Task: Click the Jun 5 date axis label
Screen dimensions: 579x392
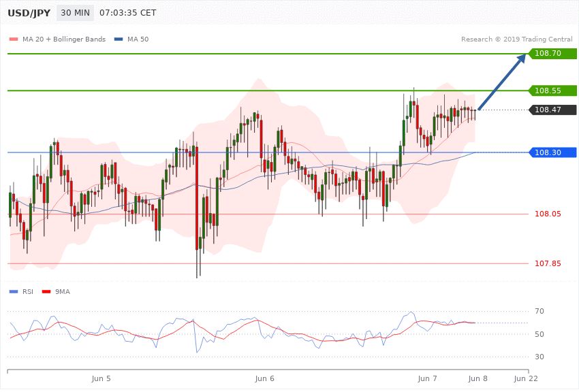Action: [101, 378]
